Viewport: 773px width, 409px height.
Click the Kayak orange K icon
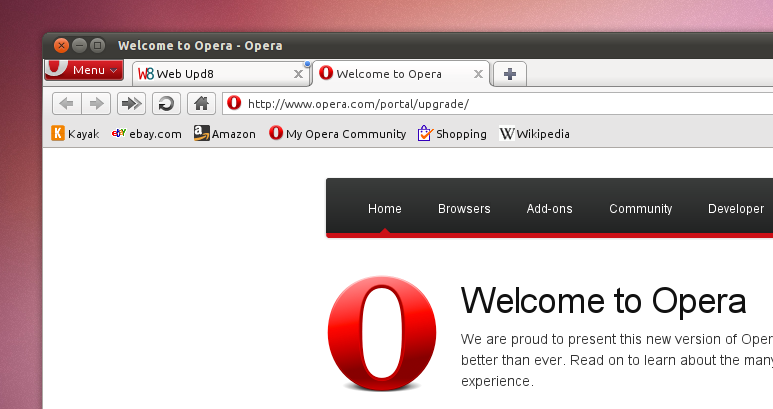pyautogui.click(x=58, y=133)
